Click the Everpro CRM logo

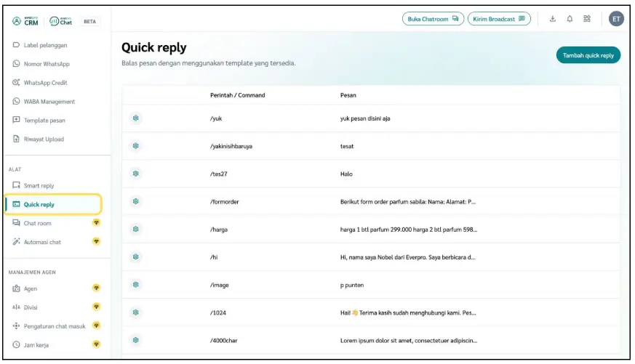coord(26,21)
